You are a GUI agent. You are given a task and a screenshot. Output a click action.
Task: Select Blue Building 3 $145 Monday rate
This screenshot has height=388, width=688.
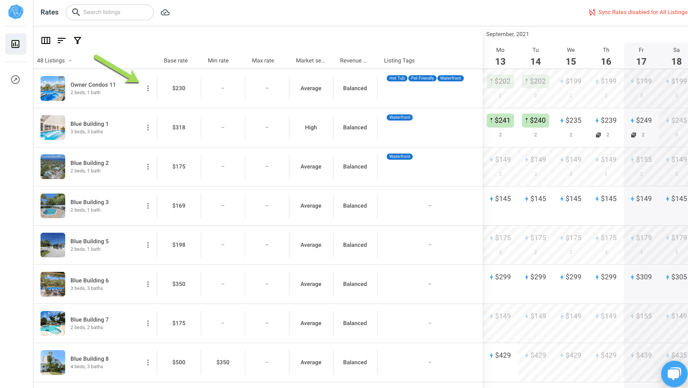[500, 198]
